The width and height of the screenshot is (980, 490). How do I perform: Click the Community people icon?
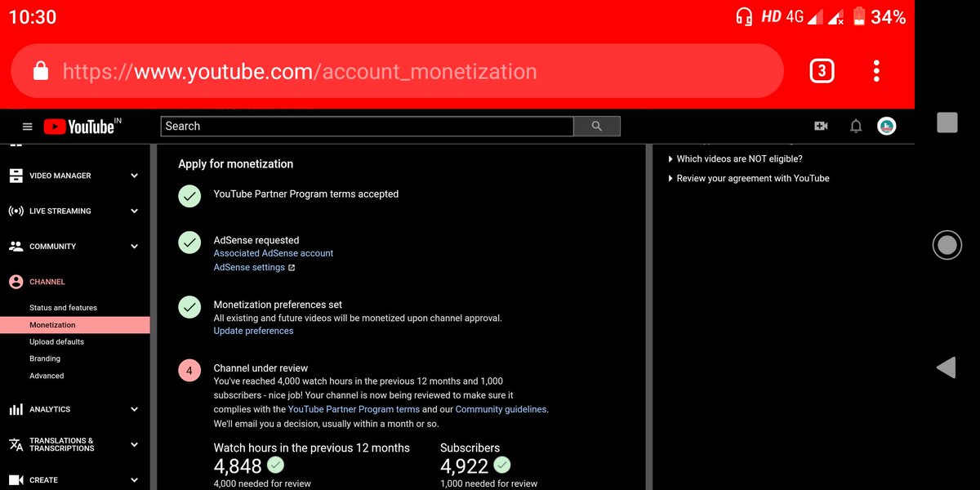coord(16,246)
